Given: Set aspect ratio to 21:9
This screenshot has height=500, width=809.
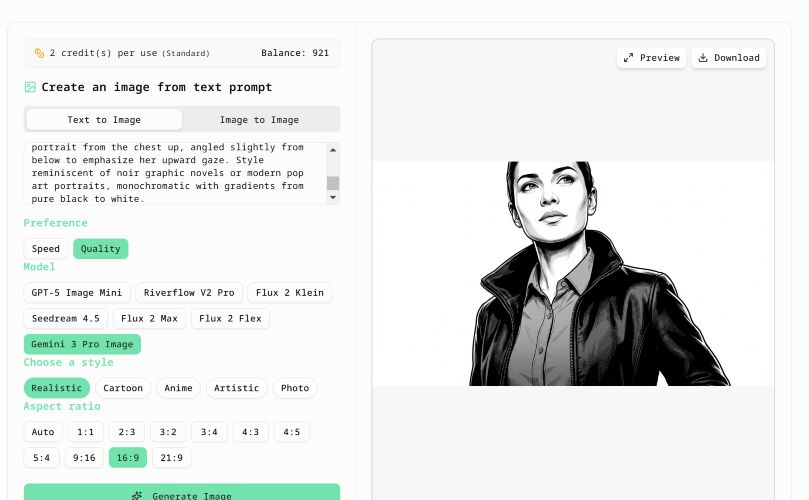Looking at the screenshot, I should coord(171,458).
